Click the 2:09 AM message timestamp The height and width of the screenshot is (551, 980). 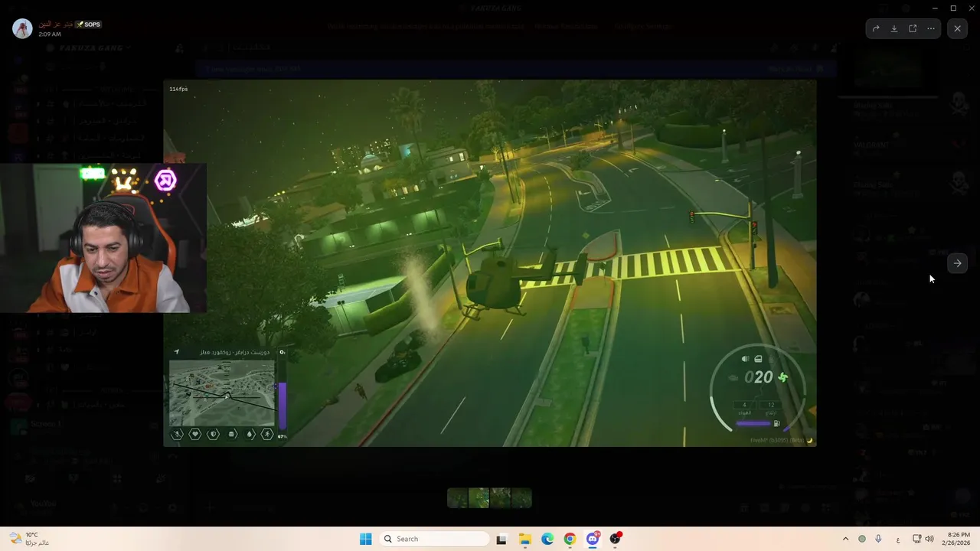click(50, 34)
